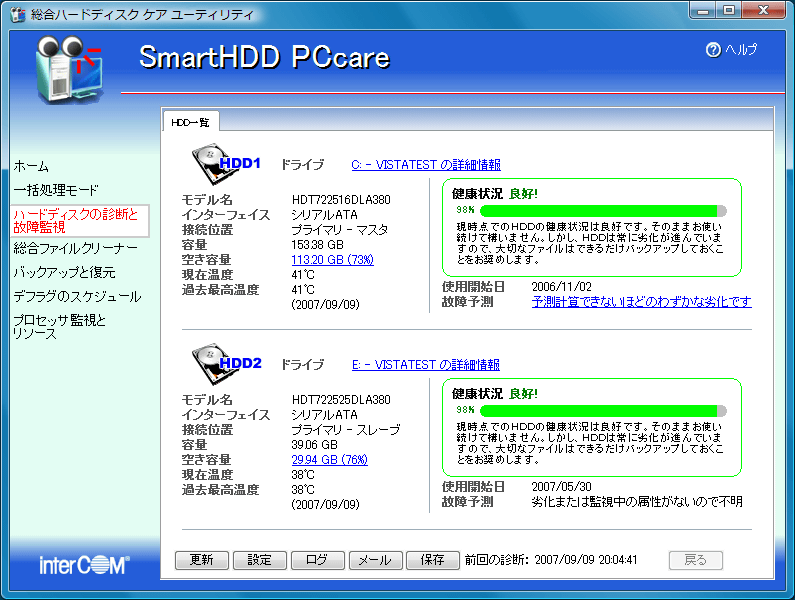Open the 113.20 GB (73%) free space link
This screenshot has height=600, width=795.
pos(333,260)
